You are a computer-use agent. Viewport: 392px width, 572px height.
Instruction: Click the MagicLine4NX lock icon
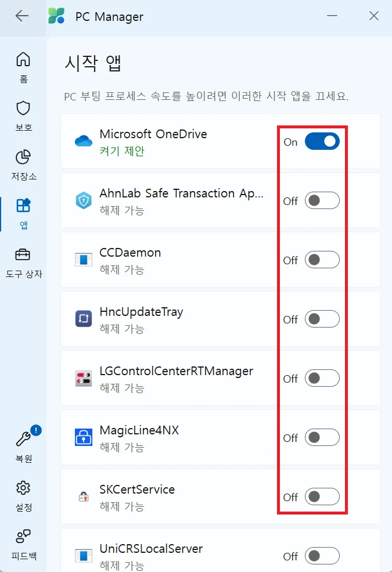pyautogui.click(x=84, y=437)
